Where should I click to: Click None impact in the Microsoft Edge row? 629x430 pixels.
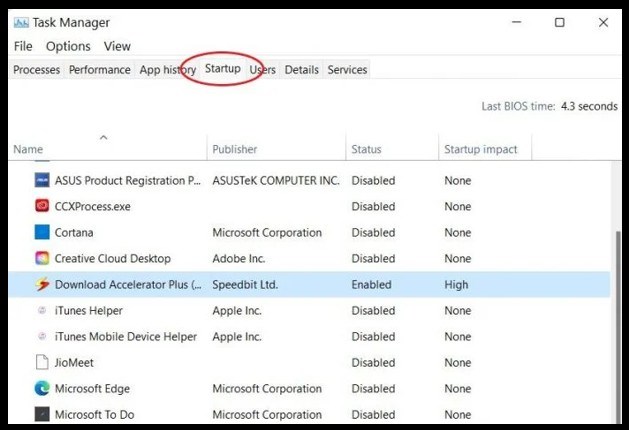(458, 389)
